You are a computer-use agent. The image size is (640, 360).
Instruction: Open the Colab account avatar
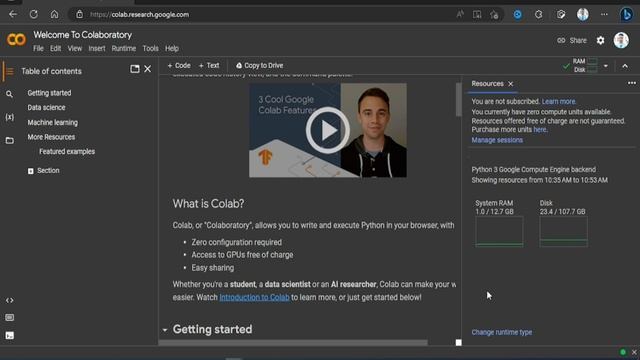pos(621,40)
